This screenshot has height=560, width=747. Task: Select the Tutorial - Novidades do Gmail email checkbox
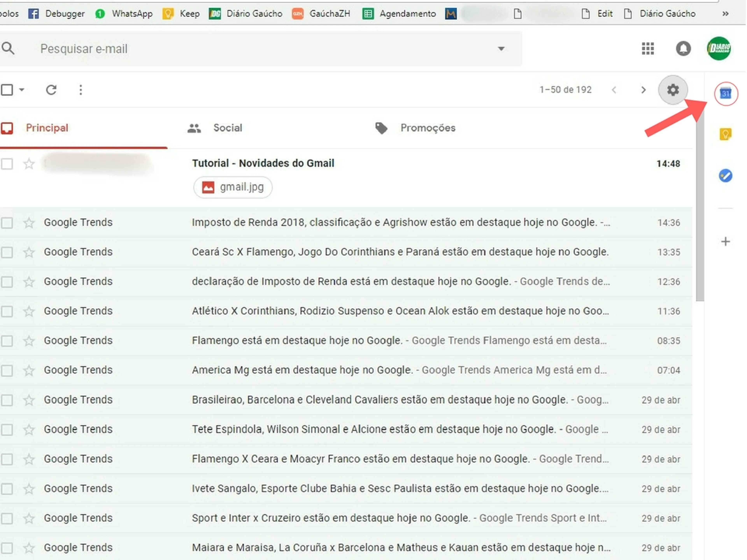[7, 164]
